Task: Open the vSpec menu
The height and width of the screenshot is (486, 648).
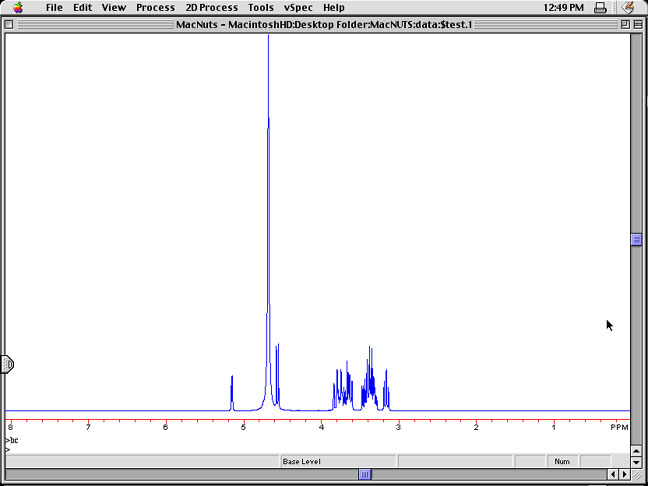Action: tap(298, 7)
